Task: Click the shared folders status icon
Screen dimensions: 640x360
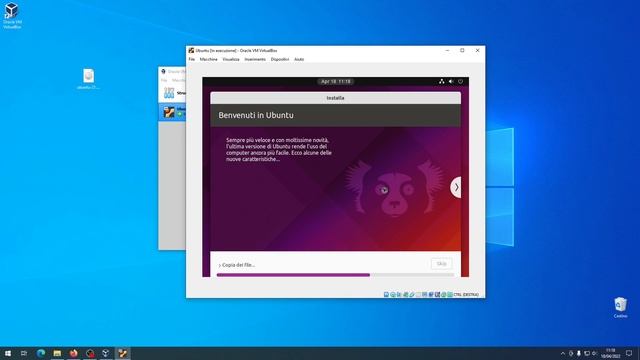Action: (x=418, y=294)
